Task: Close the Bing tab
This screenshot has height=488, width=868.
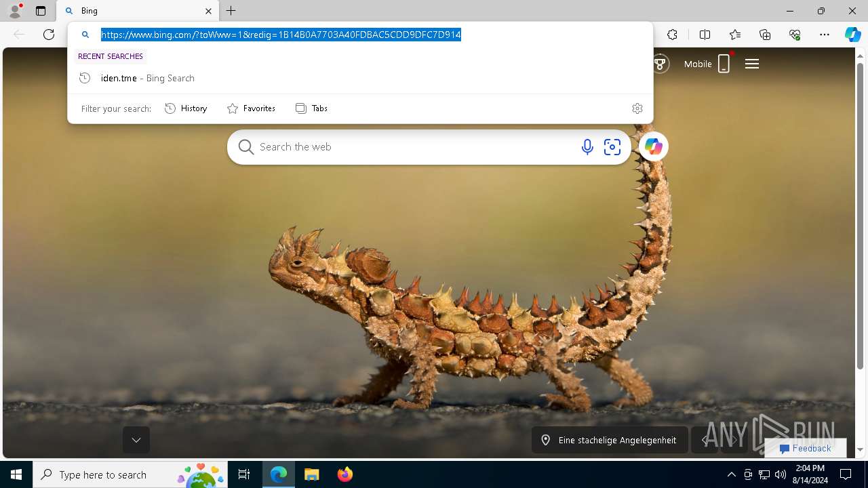Action: [208, 11]
